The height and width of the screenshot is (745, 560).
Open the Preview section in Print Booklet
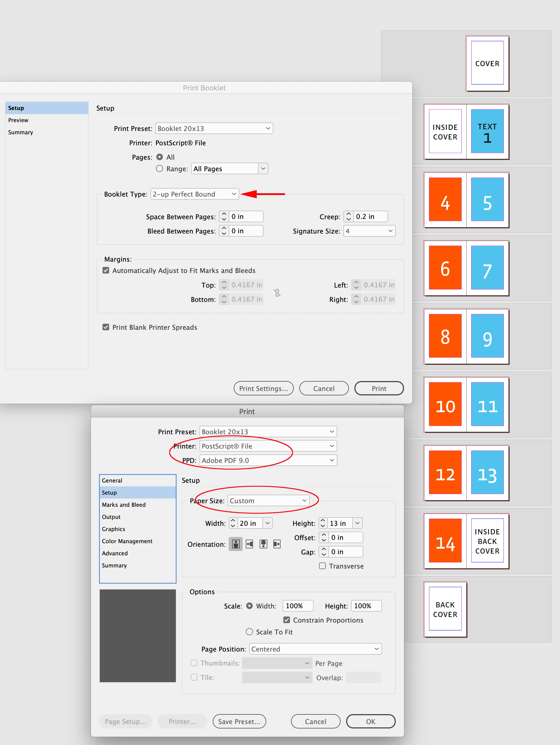pos(18,120)
